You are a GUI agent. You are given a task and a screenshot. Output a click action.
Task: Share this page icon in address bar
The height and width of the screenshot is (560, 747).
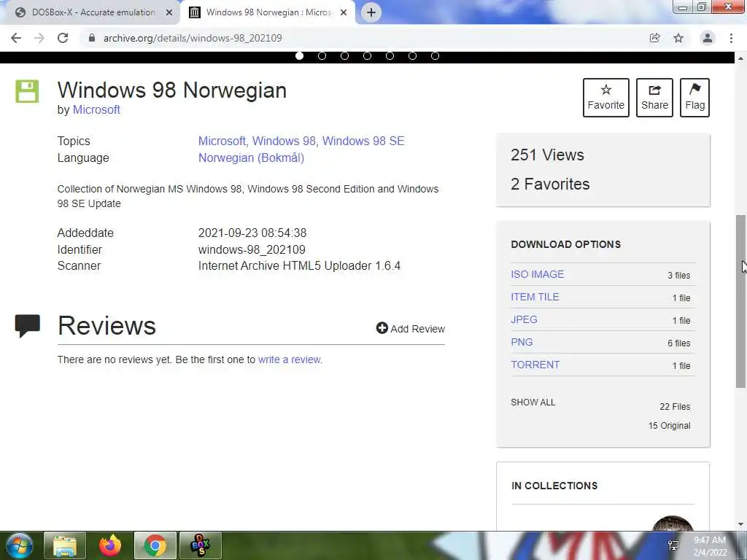(x=655, y=38)
